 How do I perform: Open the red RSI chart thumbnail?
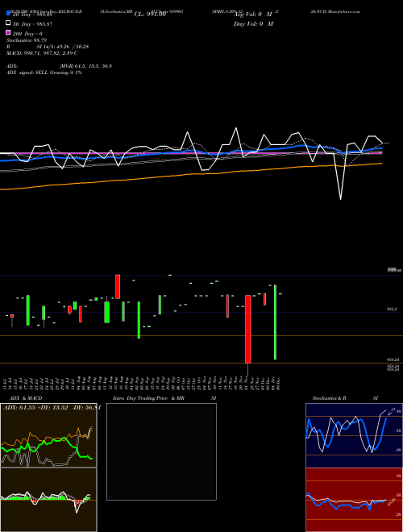point(354,500)
